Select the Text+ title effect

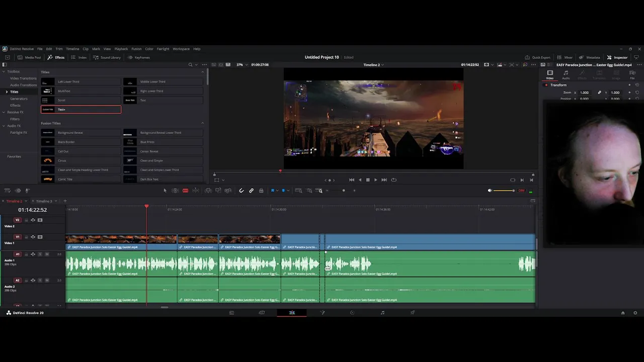[x=81, y=109]
